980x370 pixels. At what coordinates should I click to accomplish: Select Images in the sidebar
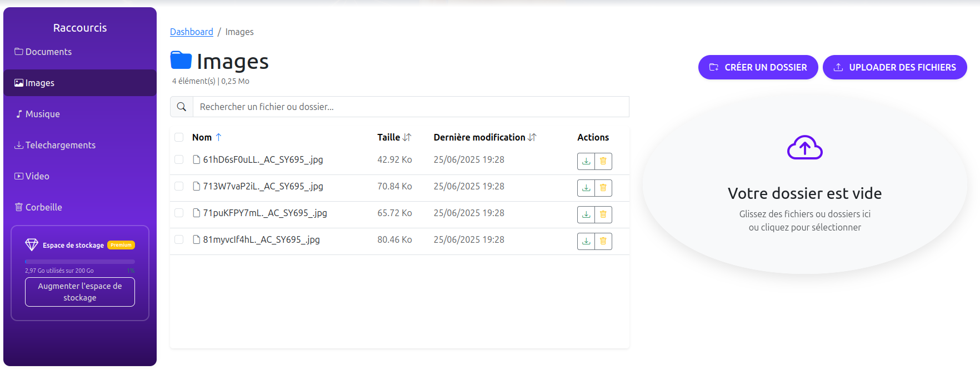click(80, 83)
